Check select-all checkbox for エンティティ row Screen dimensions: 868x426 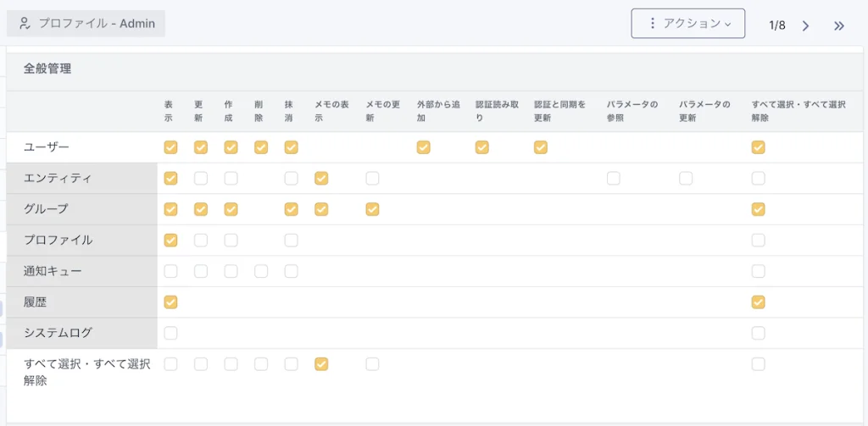(x=759, y=178)
